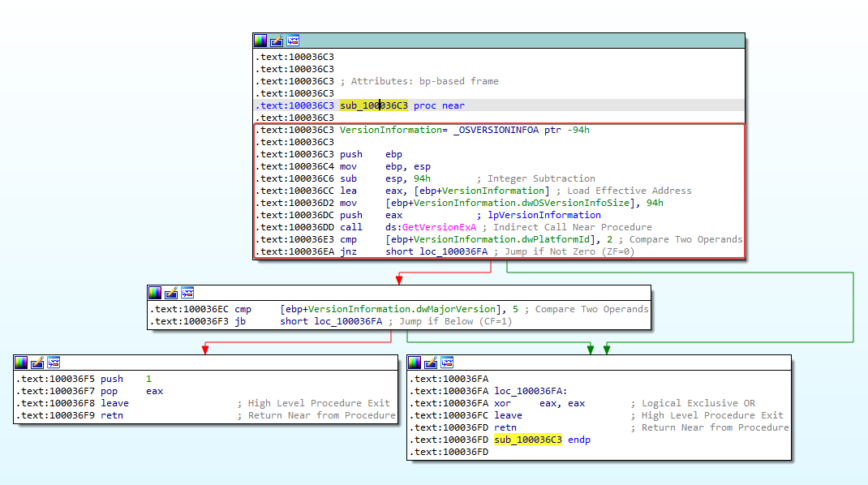Click group nodes icon on sub_100036C3 block

(293, 41)
